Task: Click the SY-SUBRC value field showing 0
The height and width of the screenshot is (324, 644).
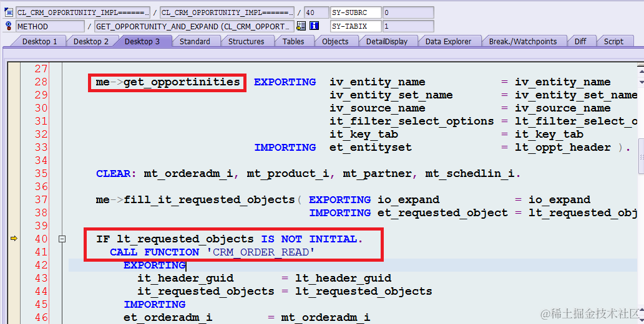Action: (x=408, y=12)
